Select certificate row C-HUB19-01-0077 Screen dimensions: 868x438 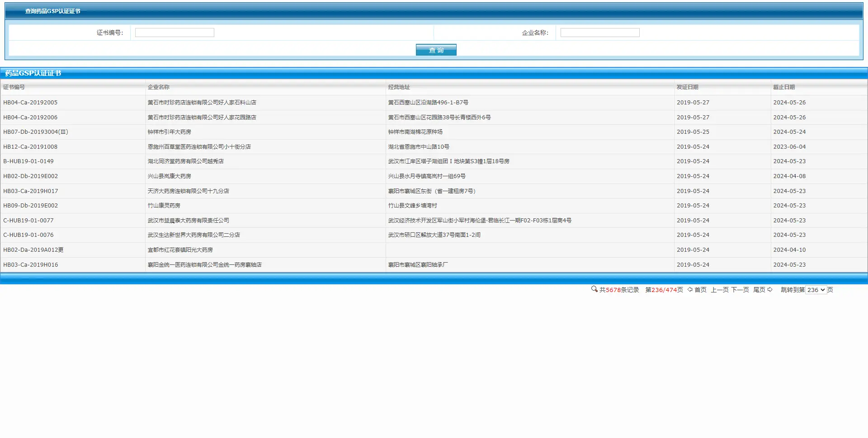pos(28,221)
